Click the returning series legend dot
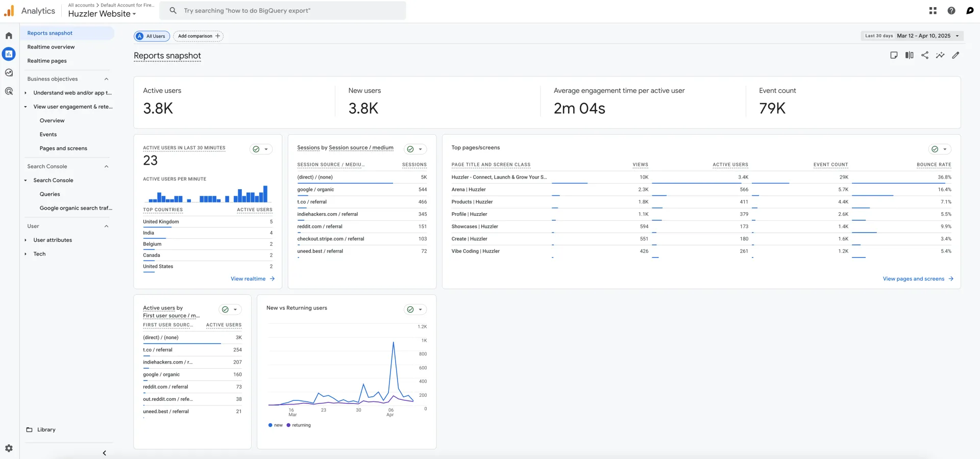Image resolution: width=980 pixels, height=459 pixels. click(x=288, y=425)
